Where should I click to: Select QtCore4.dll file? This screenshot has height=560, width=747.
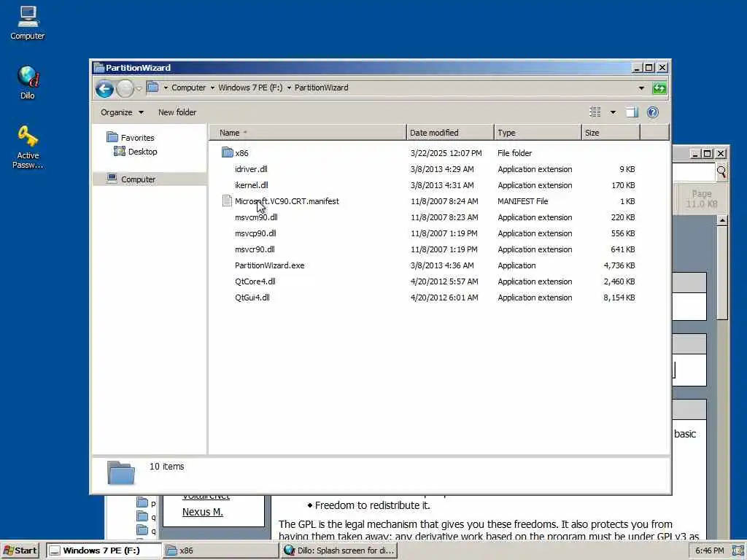point(255,281)
